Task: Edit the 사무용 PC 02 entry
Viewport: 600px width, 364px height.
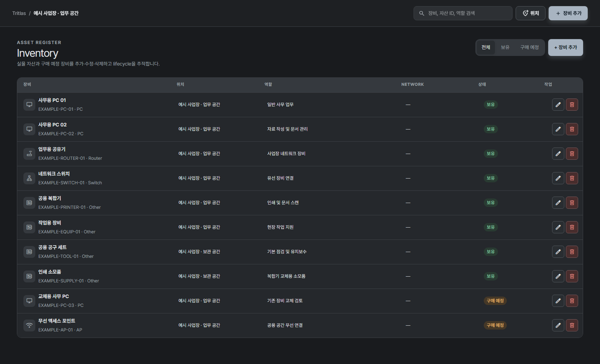Action: click(x=558, y=129)
